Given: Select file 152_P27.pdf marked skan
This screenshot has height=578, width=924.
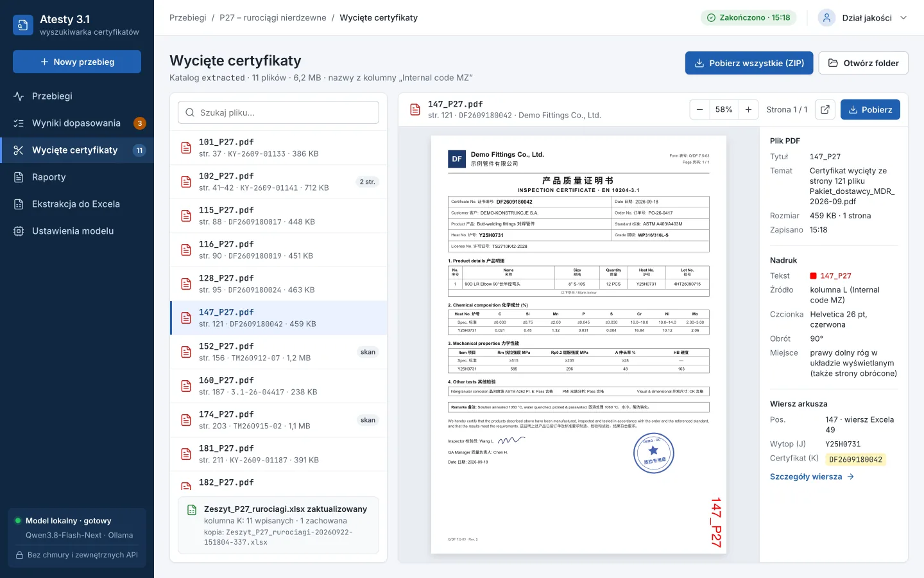Looking at the screenshot, I should pos(278,352).
